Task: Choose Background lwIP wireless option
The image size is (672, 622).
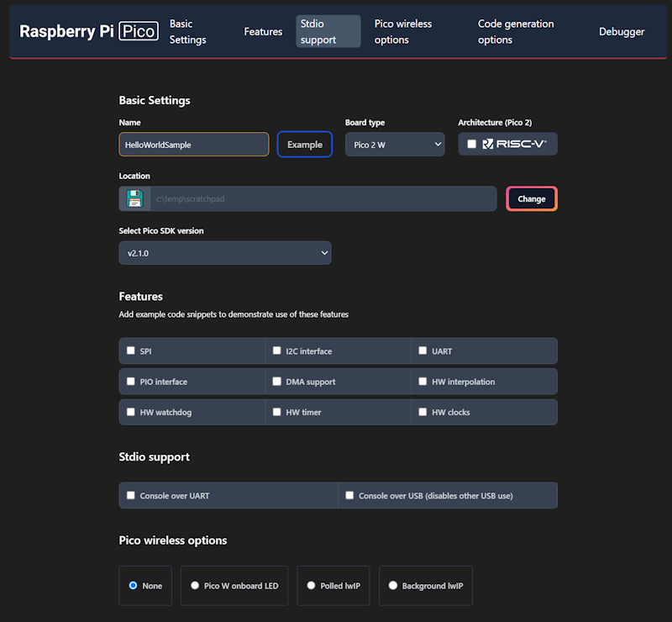Action: (x=392, y=586)
